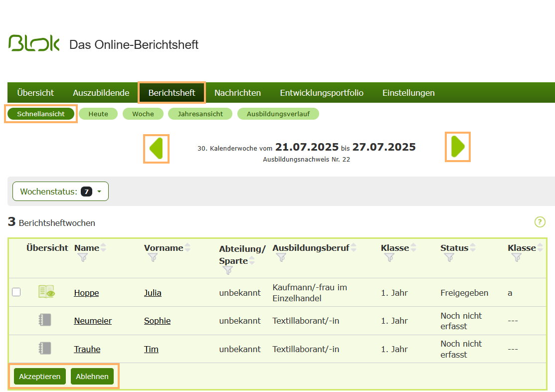Open the Vorname column filter funnel

(153, 257)
